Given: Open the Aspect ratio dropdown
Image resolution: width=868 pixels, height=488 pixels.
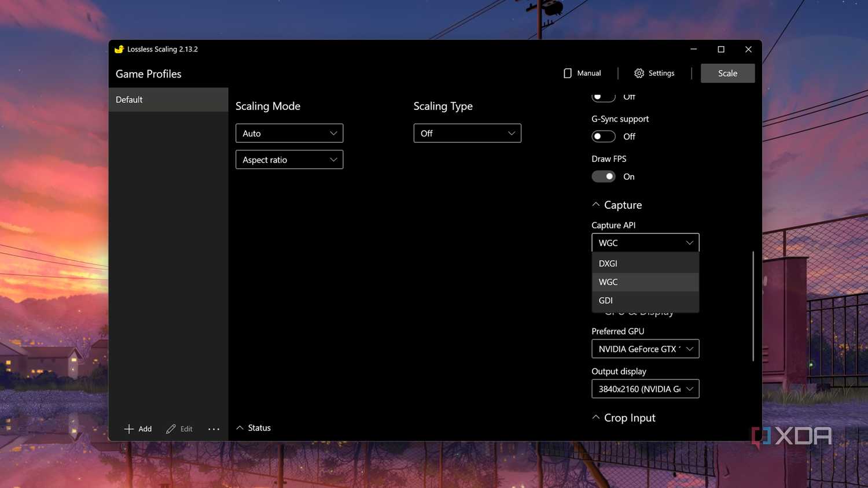Looking at the screenshot, I should pyautogui.click(x=289, y=160).
